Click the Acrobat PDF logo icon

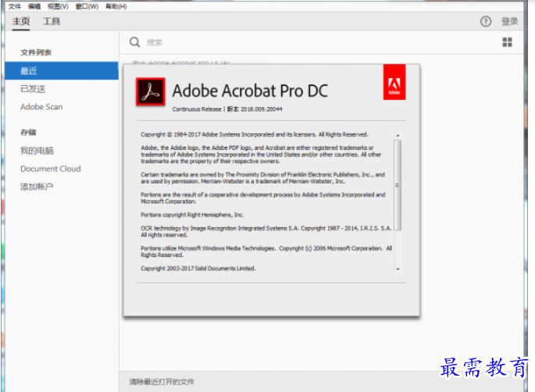pyautogui.click(x=151, y=92)
